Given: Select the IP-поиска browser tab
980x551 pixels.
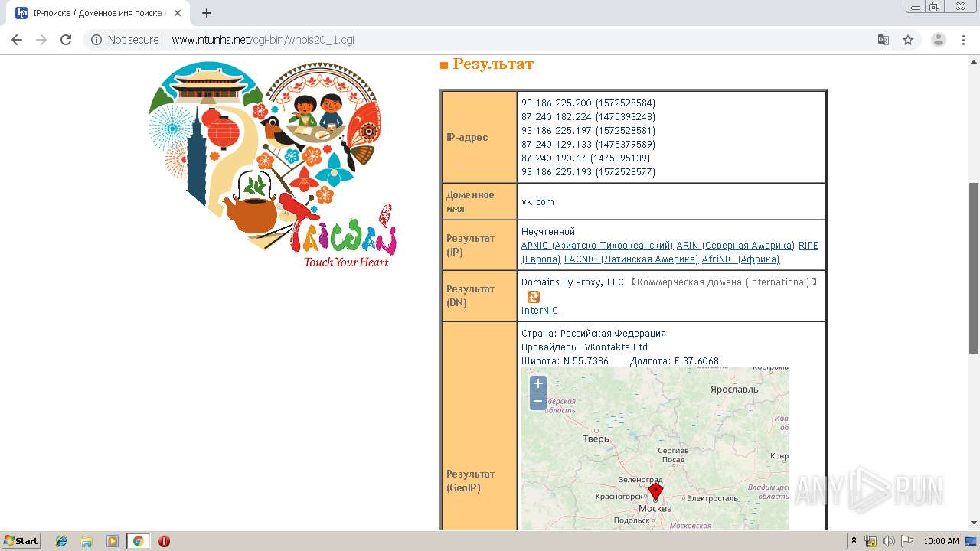Looking at the screenshot, I should click(100, 13).
